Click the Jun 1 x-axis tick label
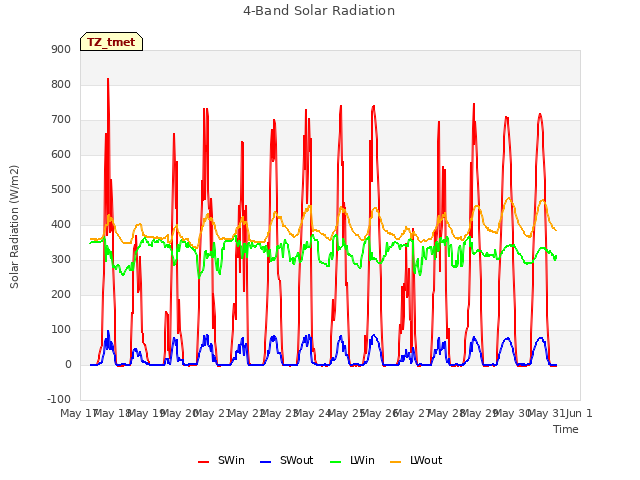The width and height of the screenshot is (640, 480). (x=579, y=413)
